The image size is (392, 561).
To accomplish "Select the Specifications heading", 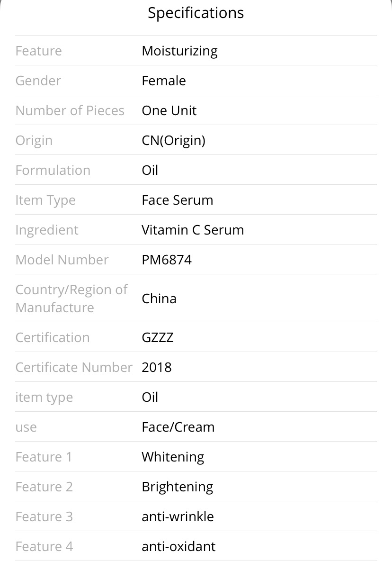I will [196, 13].
